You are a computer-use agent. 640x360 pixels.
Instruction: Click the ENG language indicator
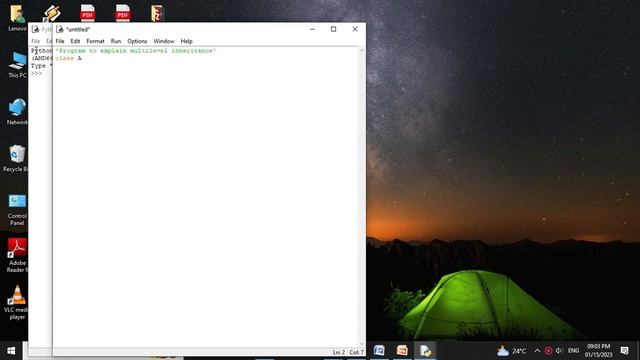573,351
